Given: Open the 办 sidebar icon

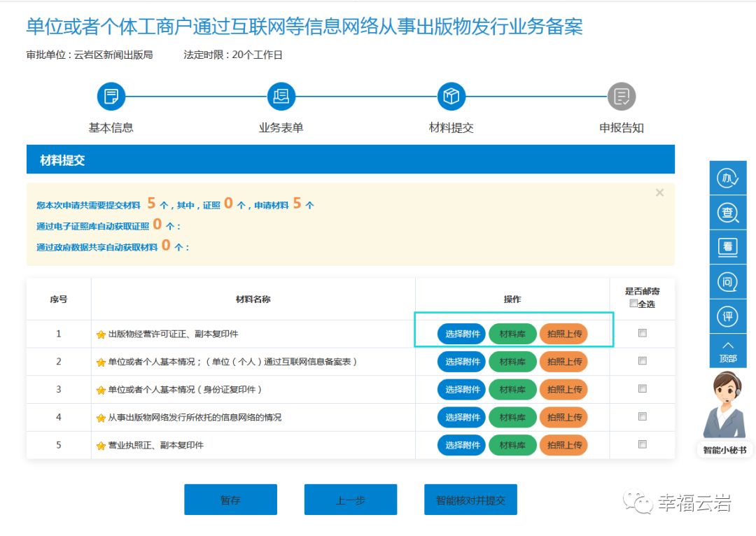Looking at the screenshot, I should [728, 179].
